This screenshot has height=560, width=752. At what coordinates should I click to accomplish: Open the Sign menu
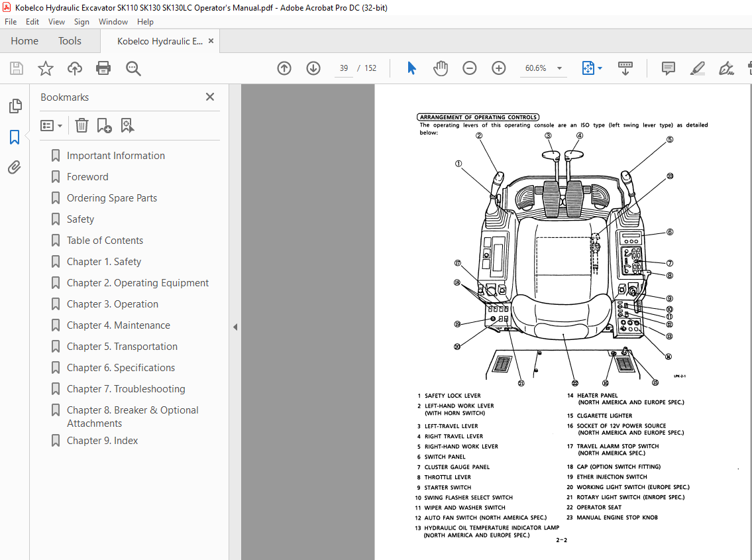(81, 22)
